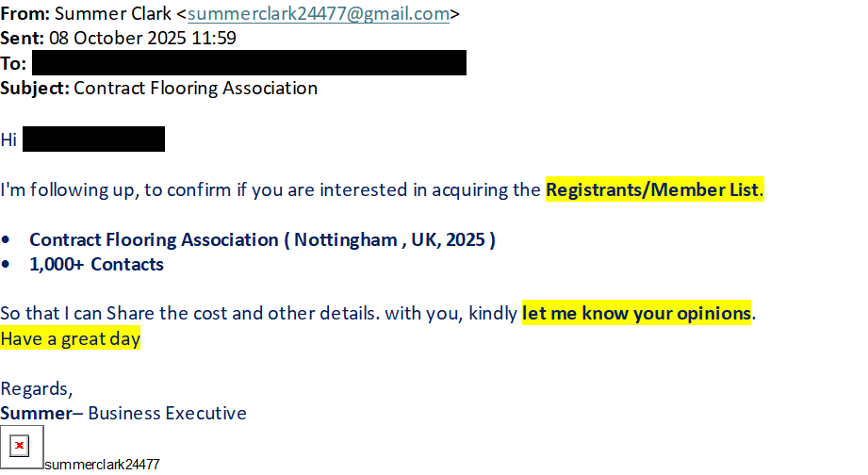Click the broken image icon in signature

pos(21,446)
